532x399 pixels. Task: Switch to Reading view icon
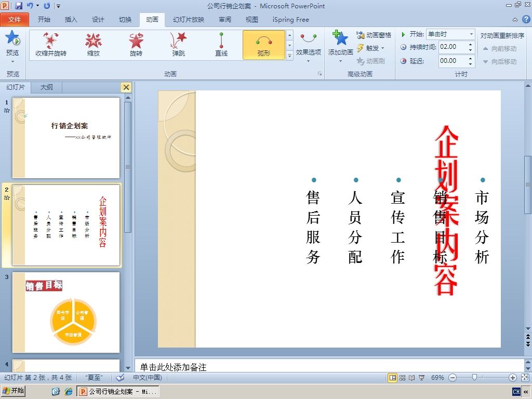[412, 378]
